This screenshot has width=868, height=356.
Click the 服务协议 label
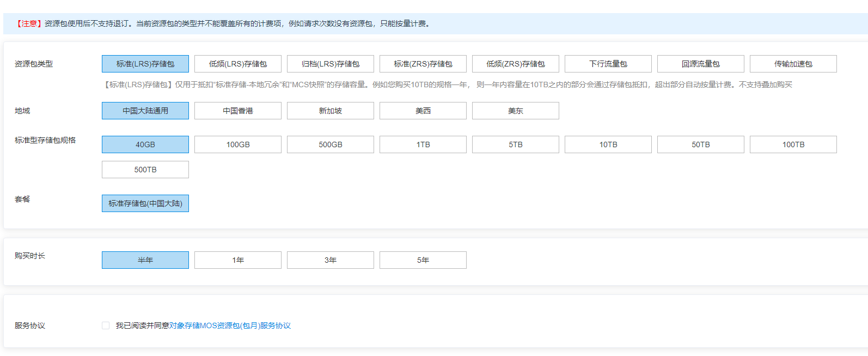pos(30,325)
